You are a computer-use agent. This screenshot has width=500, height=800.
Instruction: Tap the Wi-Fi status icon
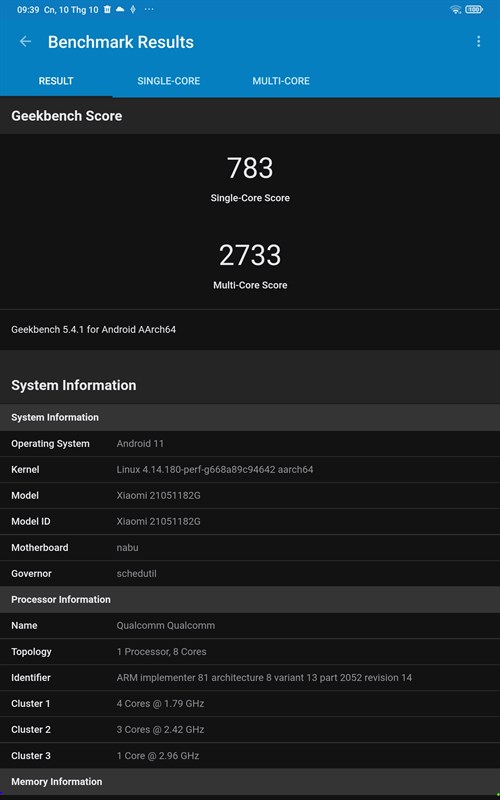pos(455,9)
